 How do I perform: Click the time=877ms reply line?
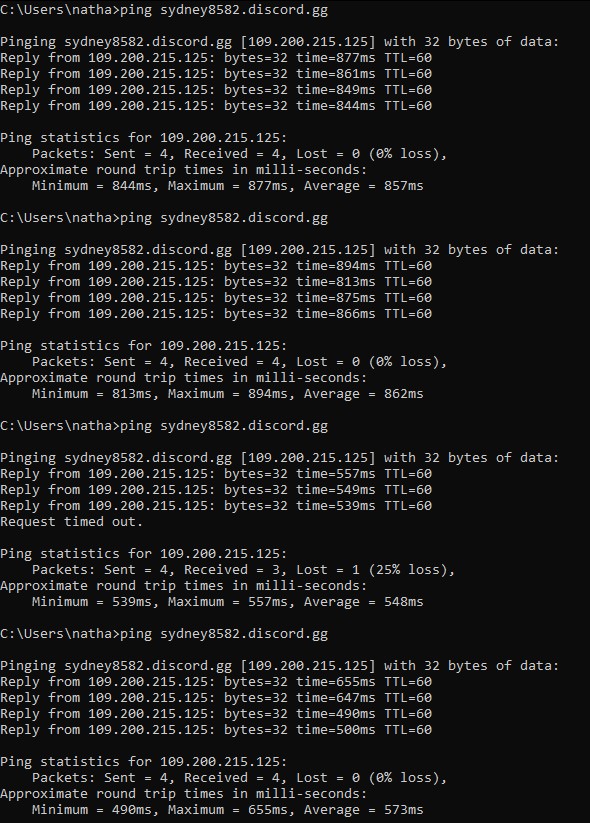pos(216,58)
